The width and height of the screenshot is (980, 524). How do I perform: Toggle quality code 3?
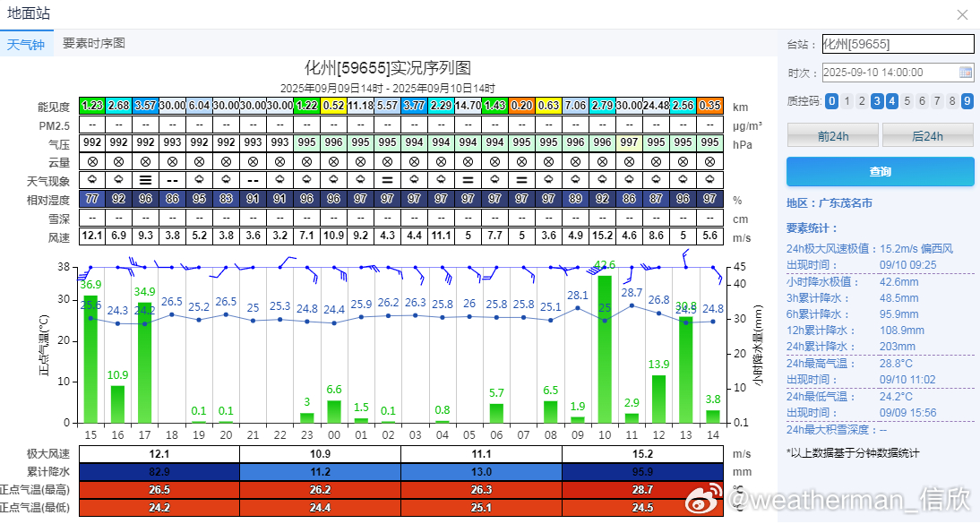click(x=877, y=101)
